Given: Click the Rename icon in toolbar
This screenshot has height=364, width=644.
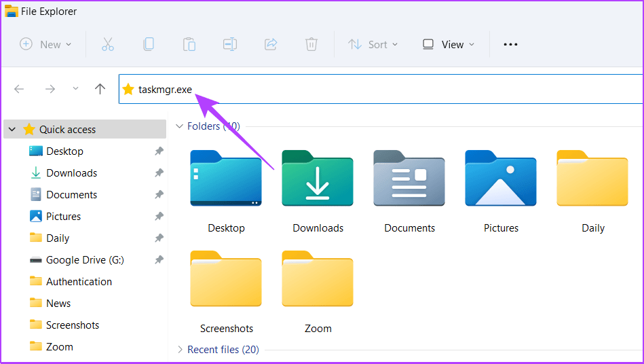Looking at the screenshot, I should click(230, 44).
